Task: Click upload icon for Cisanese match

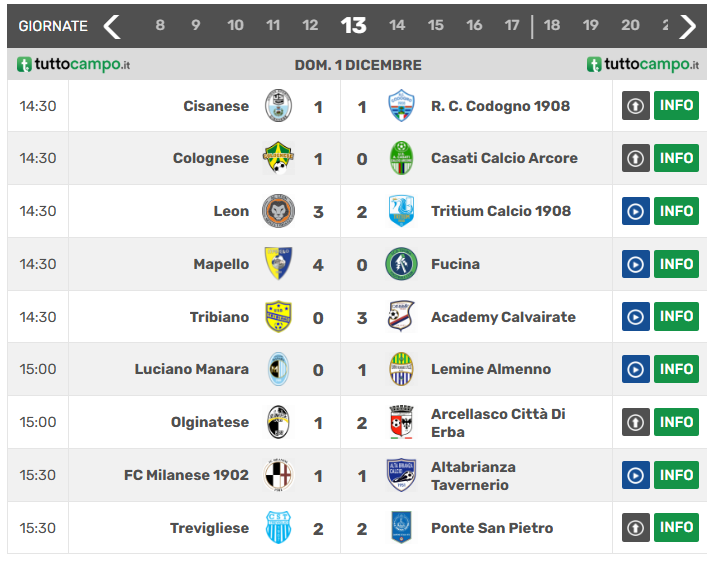Action: [636, 106]
